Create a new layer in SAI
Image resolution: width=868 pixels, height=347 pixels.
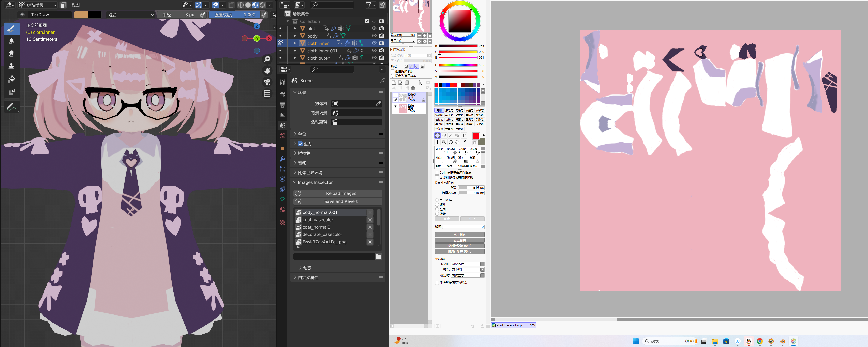(394, 83)
